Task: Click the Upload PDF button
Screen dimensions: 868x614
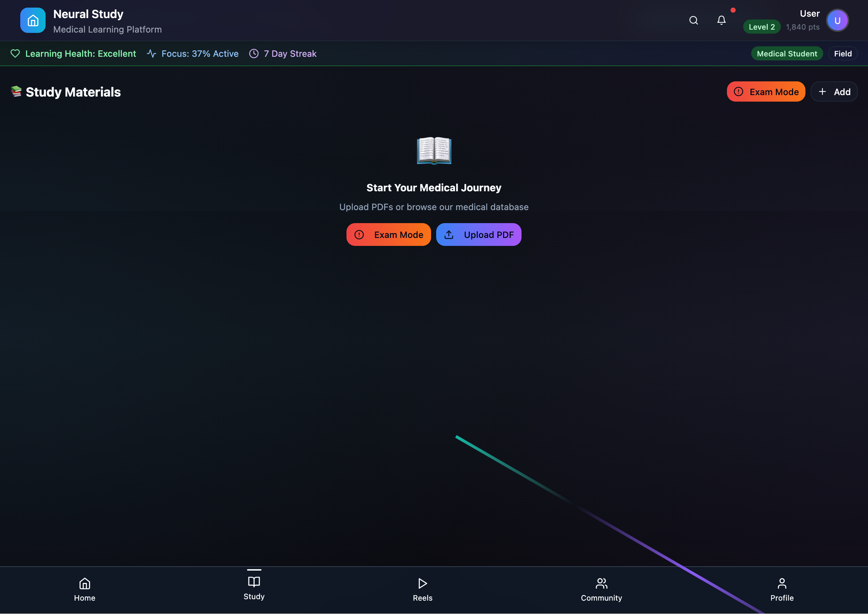Action: [478, 235]
